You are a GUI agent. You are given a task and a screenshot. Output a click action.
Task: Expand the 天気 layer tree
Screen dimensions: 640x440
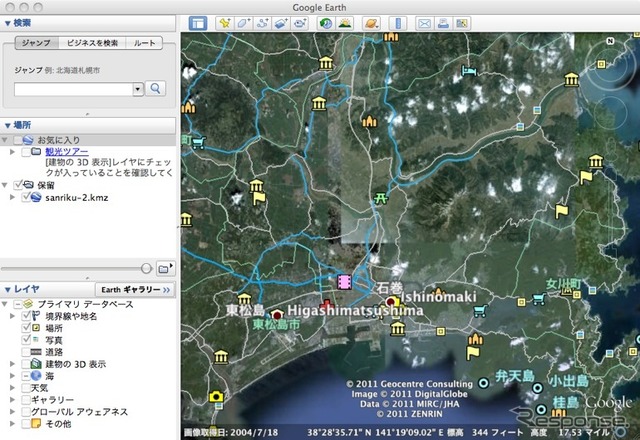point(12,388)
